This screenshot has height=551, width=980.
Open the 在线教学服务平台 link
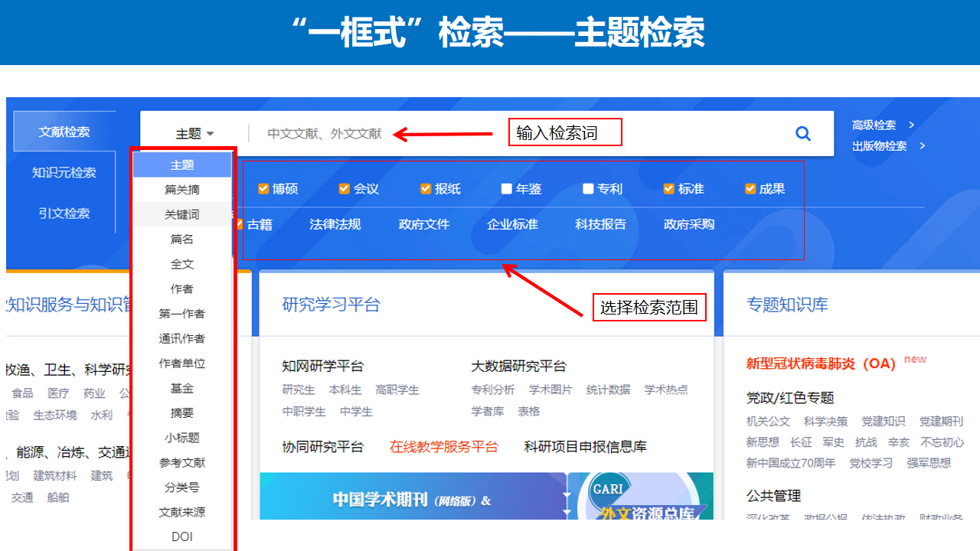(443, 447)
